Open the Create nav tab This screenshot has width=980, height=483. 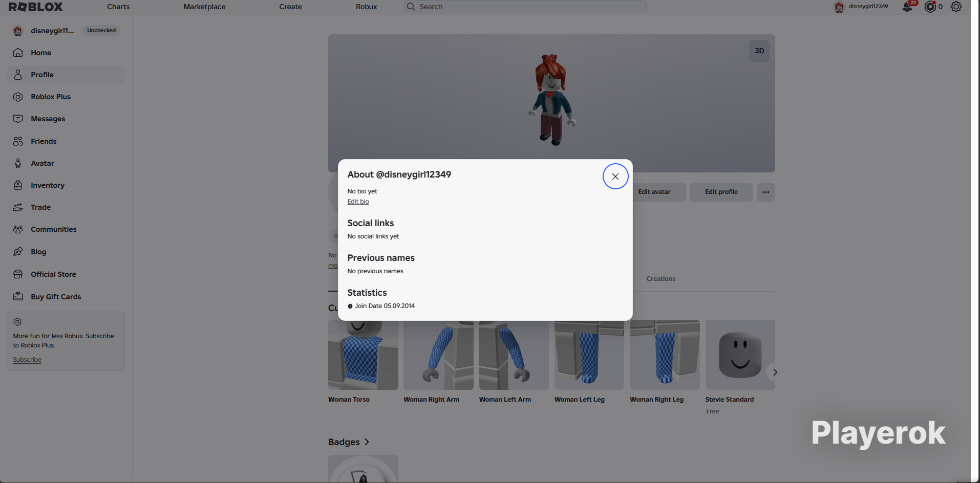click(x=290, y=7)
